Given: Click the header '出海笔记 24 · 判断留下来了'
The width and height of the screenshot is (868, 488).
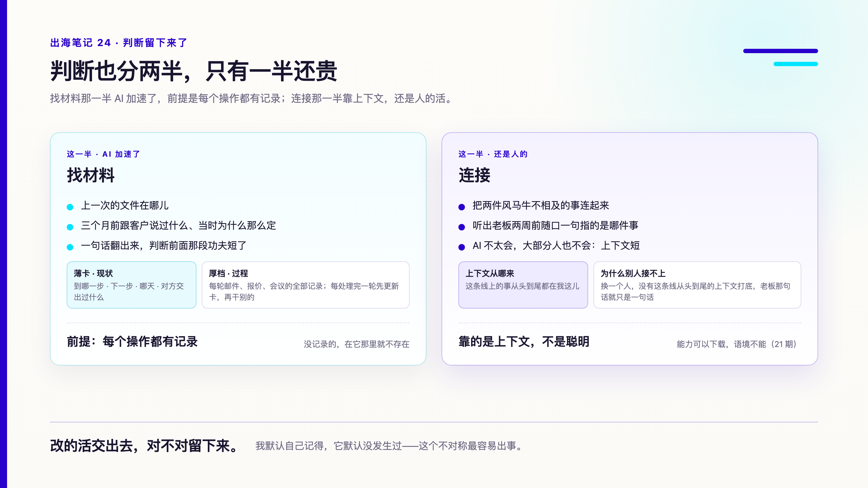Looking at the screenshot, I should (119, 43).
